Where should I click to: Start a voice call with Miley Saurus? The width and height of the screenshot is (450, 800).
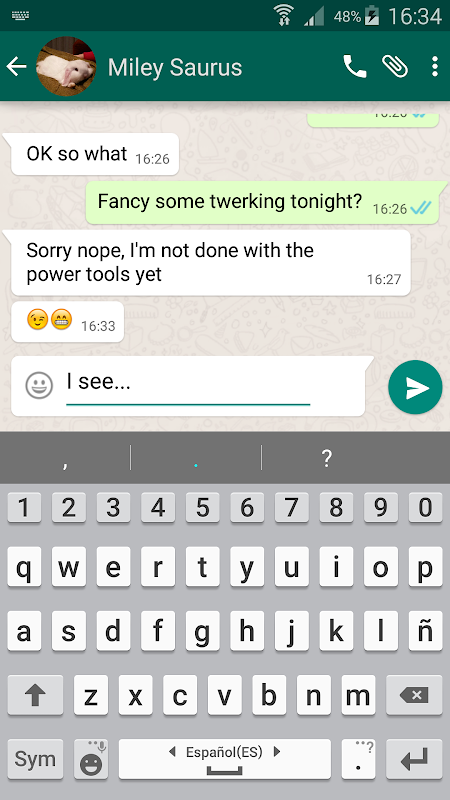click(x=355, y=66)
